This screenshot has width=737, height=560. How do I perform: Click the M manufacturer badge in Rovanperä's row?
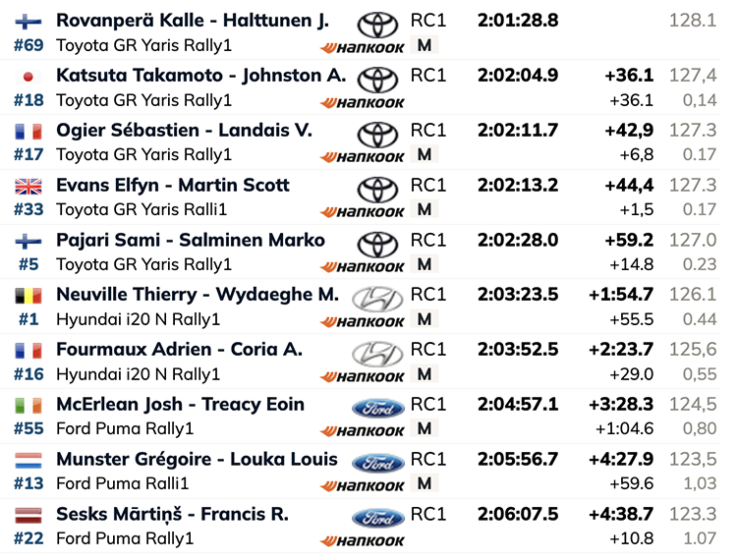click(425, 45)
